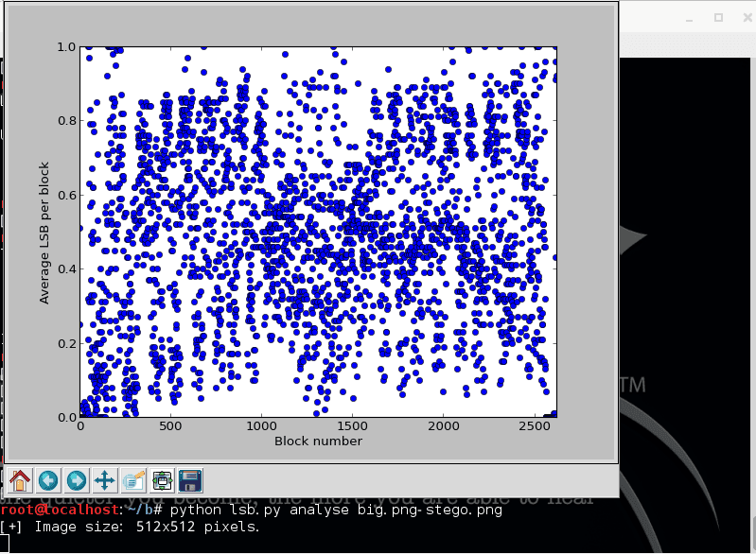Go forward to next plot view

pyautogui.click(x=77, y=480)
